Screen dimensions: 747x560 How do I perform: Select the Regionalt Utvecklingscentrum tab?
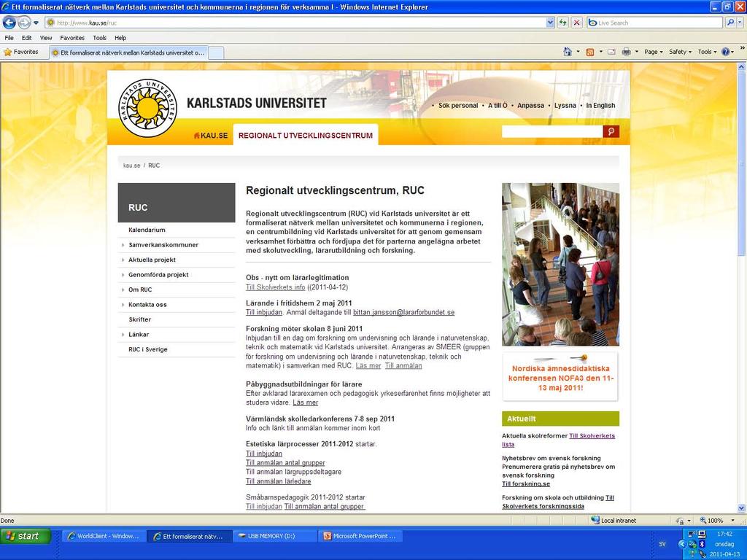306,135
